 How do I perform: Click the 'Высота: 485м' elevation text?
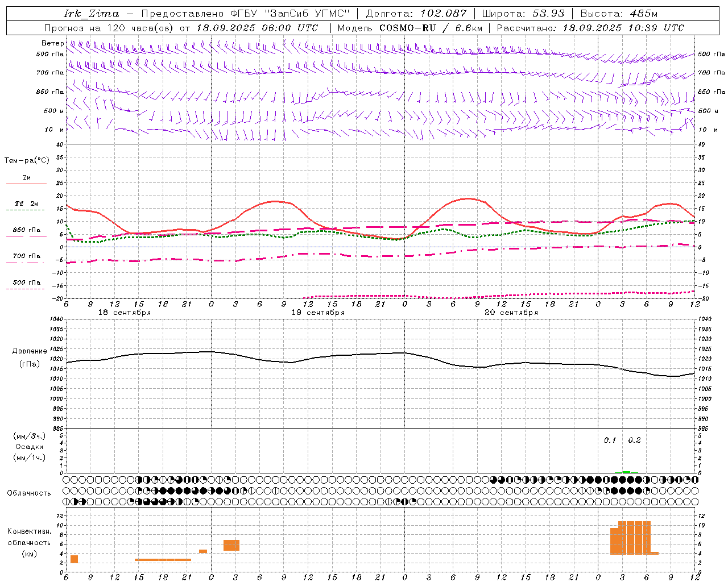tap(619, 14)
